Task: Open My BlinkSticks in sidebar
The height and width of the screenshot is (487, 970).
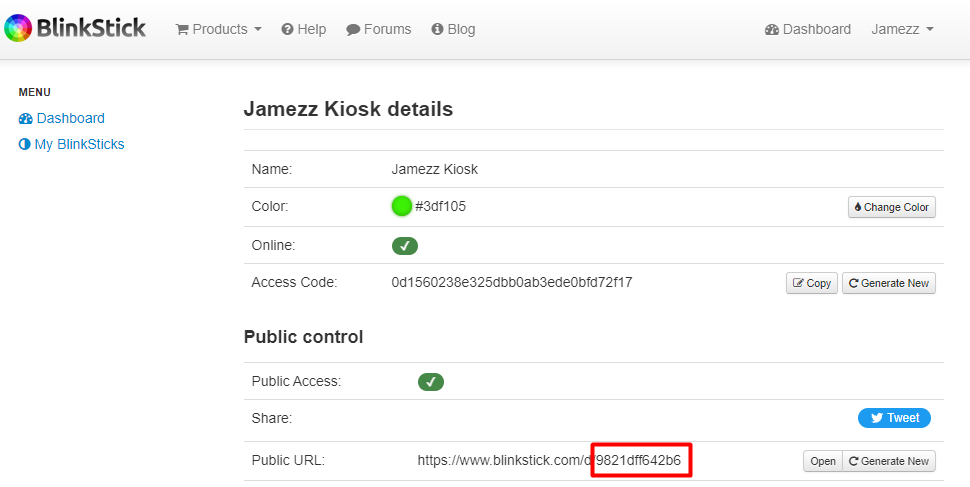Action: point(72,144)
